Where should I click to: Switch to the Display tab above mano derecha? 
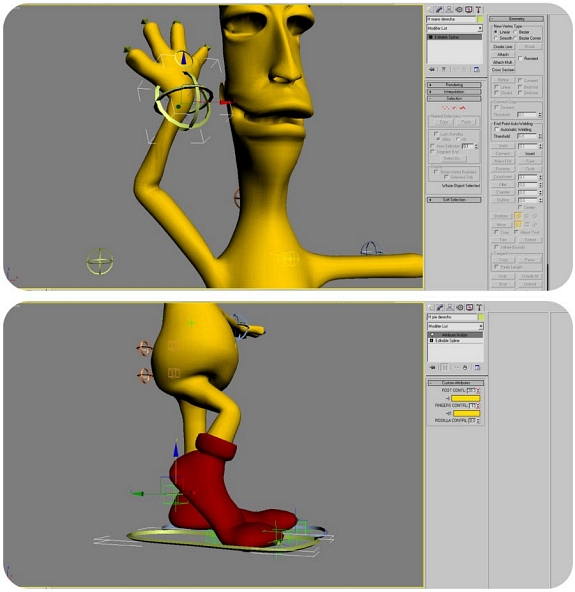[469, 9]
